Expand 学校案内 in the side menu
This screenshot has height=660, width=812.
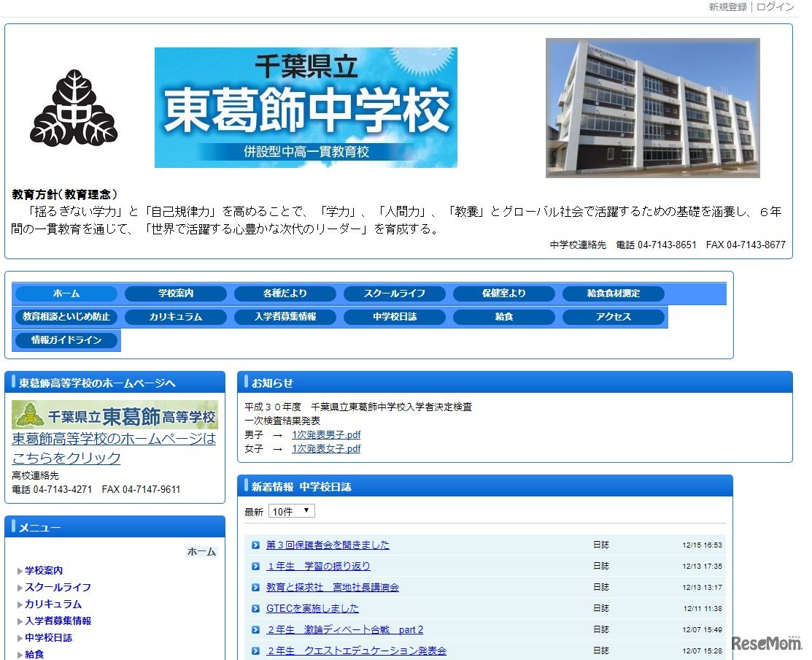44,570
